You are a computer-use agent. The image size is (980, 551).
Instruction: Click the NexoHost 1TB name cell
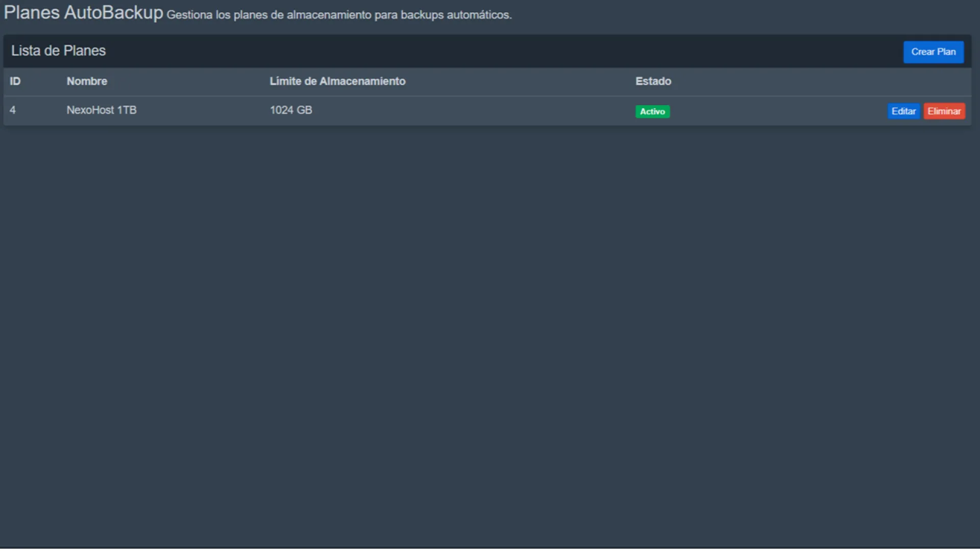pyautogui.click(x=101, y=110)
